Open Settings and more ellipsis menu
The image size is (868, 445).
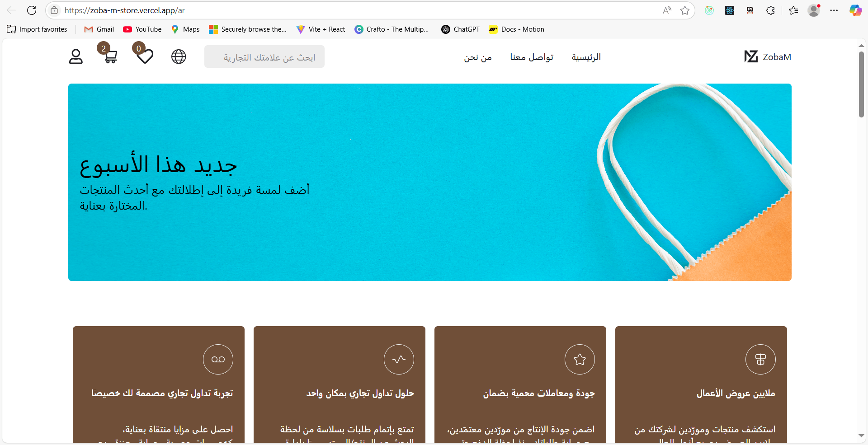pyautogui.click(x=834, y=10)
